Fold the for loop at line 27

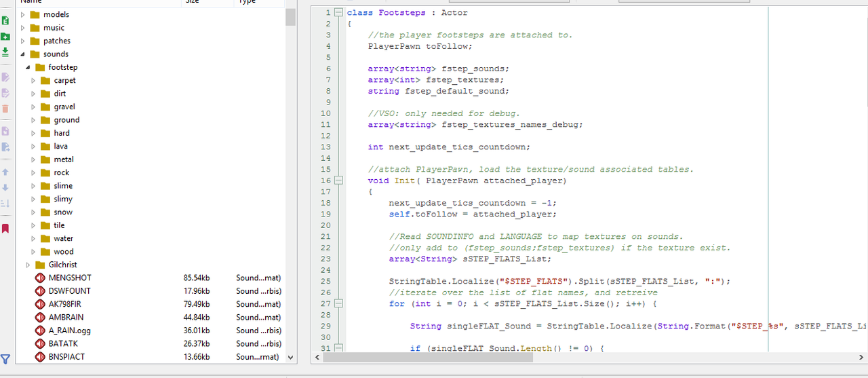pyautogui.click(x=339, y=303)
